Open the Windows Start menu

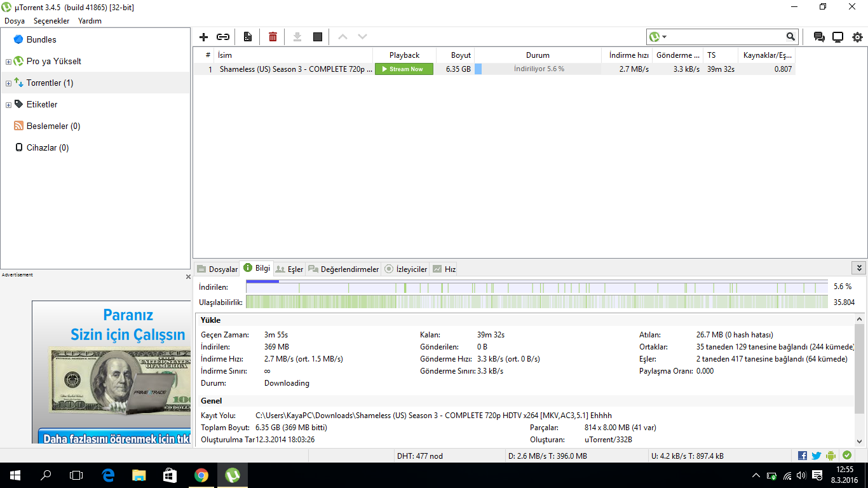pos(15,475)
